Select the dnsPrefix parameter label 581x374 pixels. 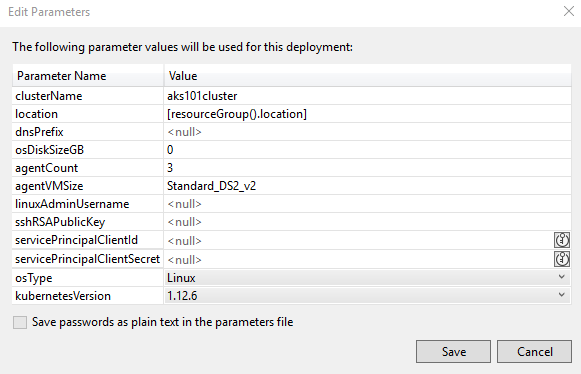click(x=39, y=132)
